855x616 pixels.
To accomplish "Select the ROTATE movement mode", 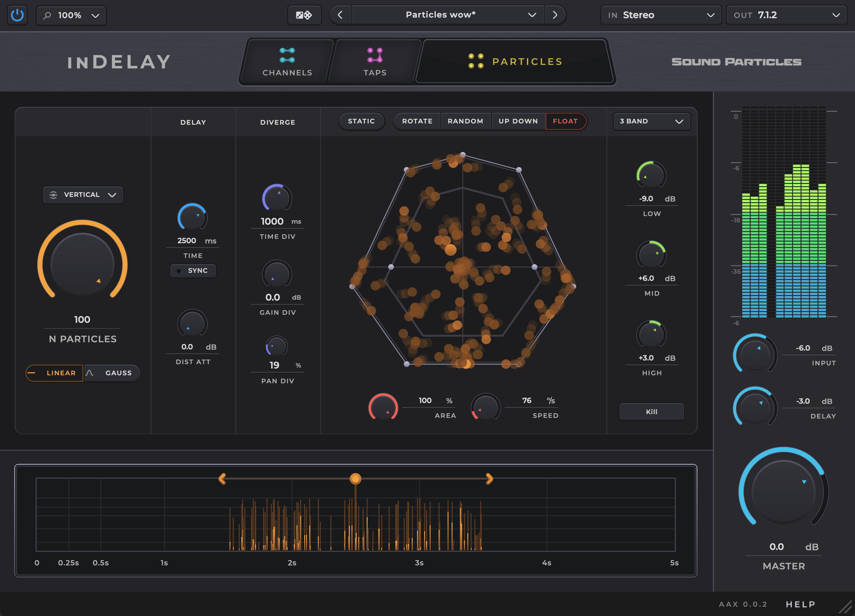I will click(x=417, y=121).
